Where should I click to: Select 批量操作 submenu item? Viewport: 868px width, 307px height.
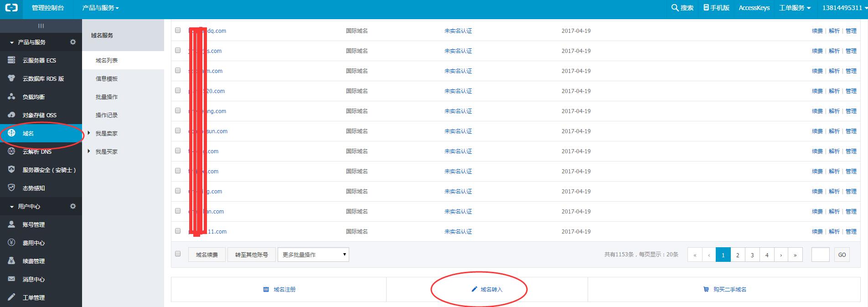point(123,97)
